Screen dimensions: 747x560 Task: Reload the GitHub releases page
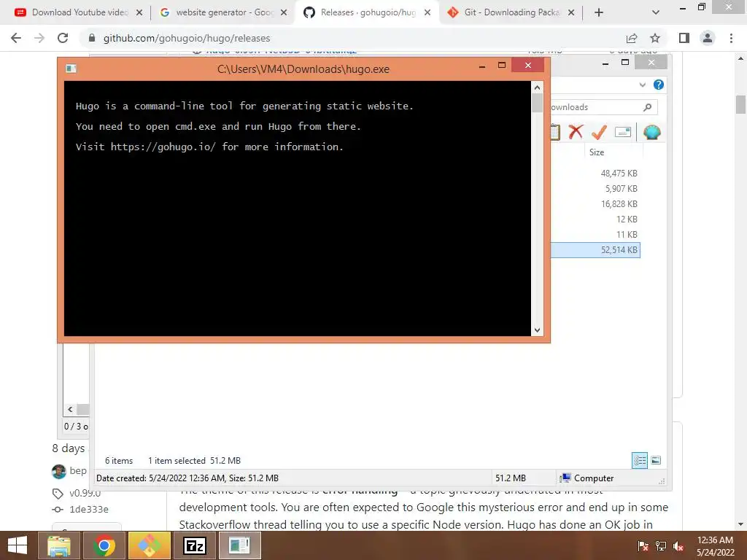pos(63,38)
